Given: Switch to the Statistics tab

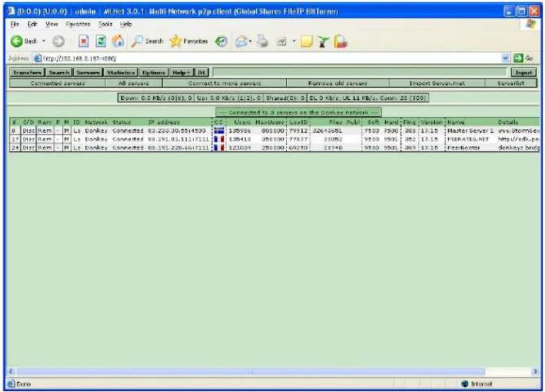Looking at the screenshot, I should 121,72.
